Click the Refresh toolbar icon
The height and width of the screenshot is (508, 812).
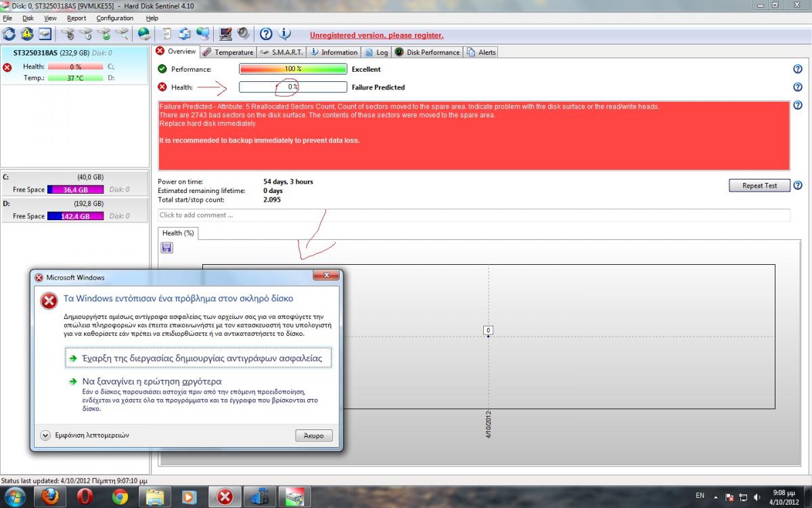(9, 33)
